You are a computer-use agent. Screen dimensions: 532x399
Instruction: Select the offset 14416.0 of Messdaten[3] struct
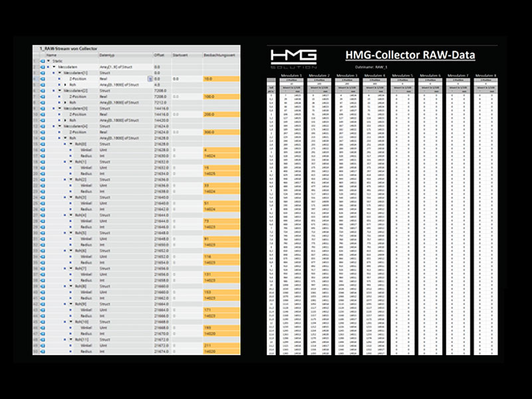coord(162,108)
